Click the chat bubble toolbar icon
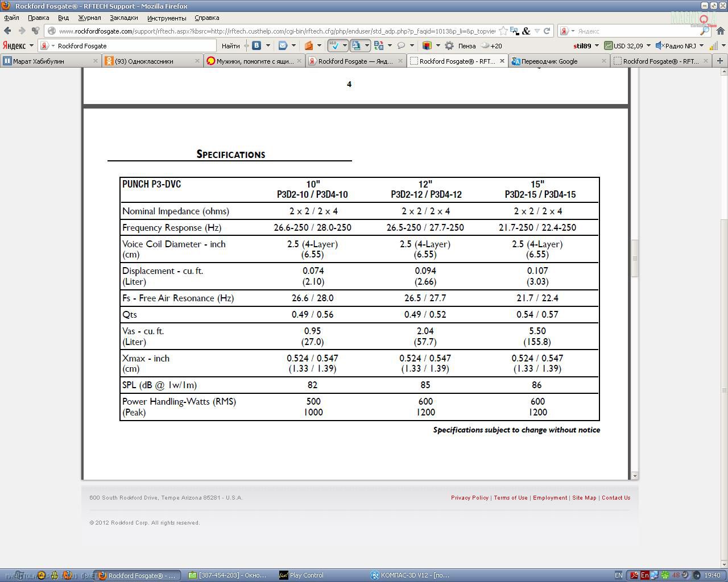 [402, 45]
